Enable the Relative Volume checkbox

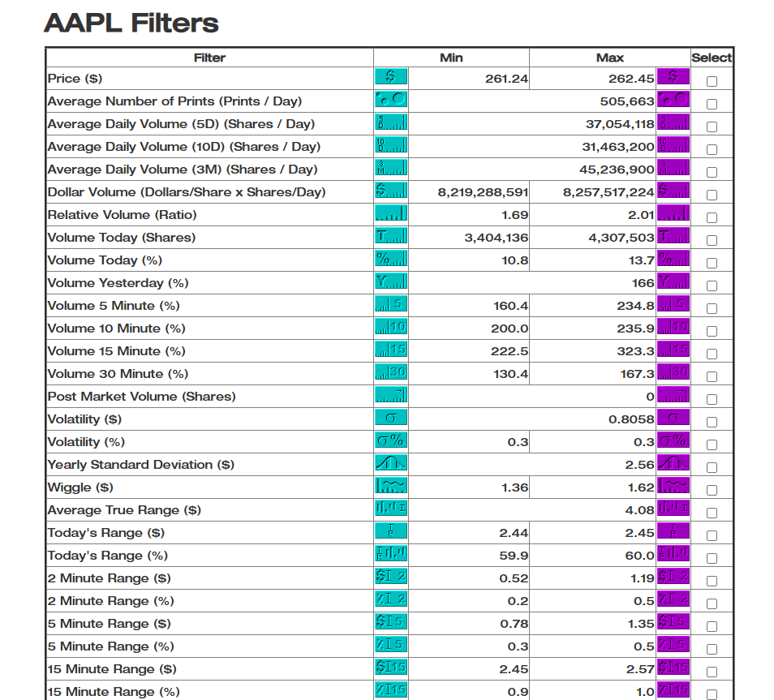(712, 216)
